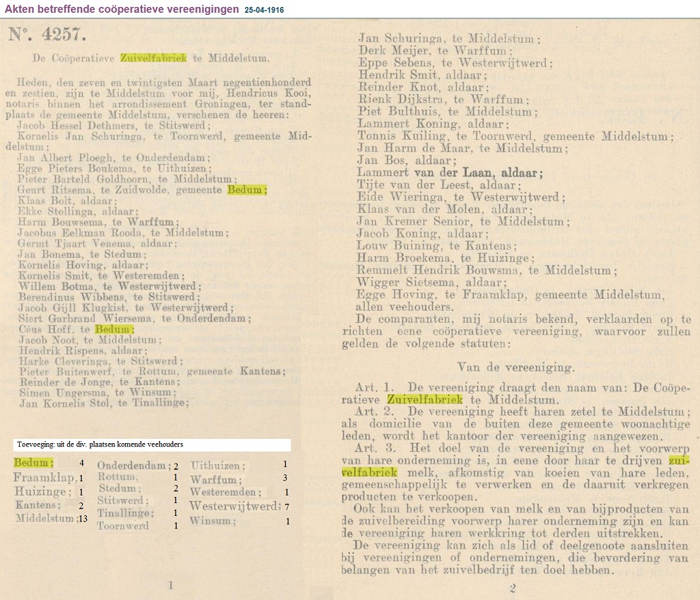This screenshot has width=700, height=600.
Task: Click highlighted 'Zuivelfabriek' in the left page title
Action: click(153, 58)
